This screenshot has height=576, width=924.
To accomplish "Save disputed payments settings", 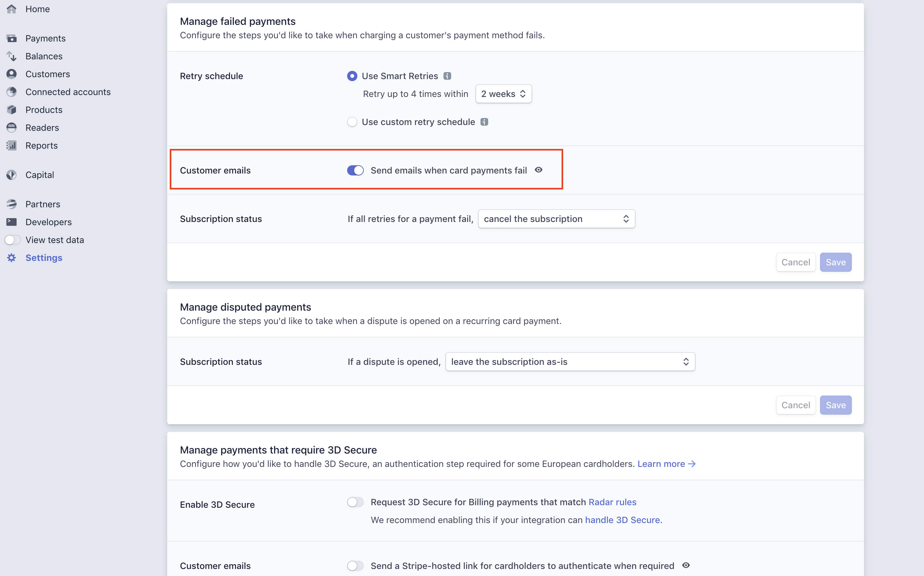I will [836, 405].
